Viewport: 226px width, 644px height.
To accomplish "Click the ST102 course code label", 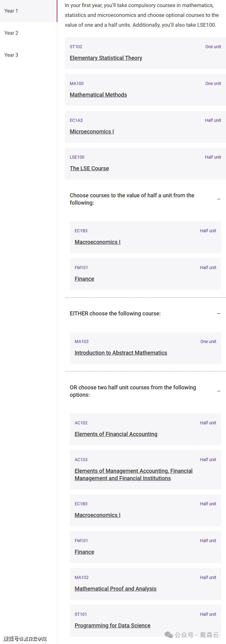I will pyautogui.click(x=76, y=47).
